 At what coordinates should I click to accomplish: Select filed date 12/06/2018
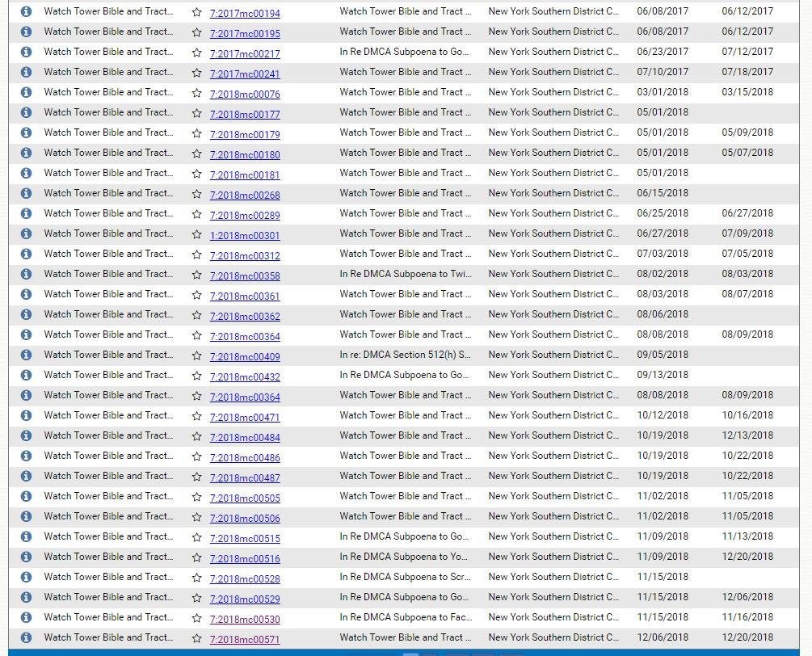(x=663, y=637)
